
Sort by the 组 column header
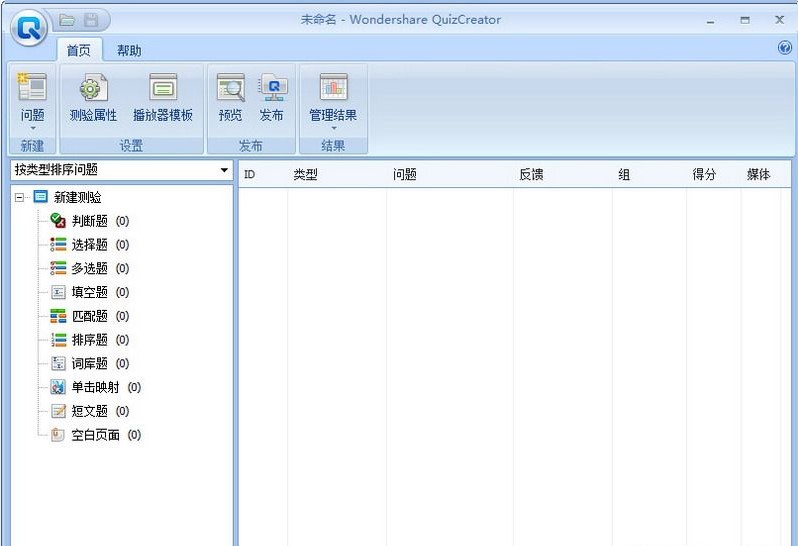(x=624, y=175)
